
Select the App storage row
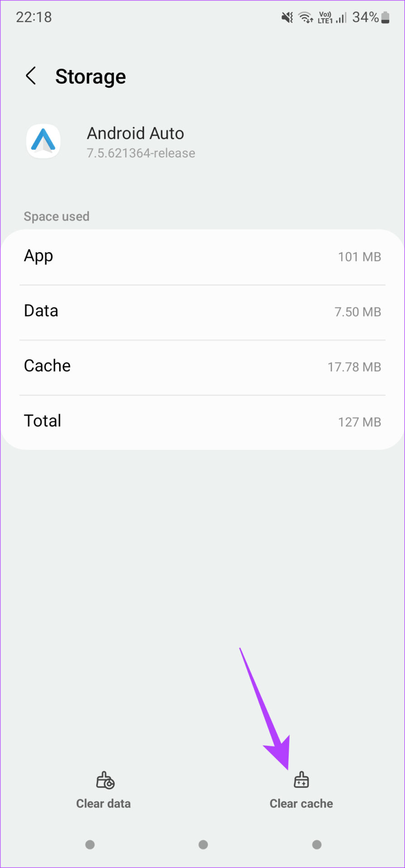tap(202, 257)
